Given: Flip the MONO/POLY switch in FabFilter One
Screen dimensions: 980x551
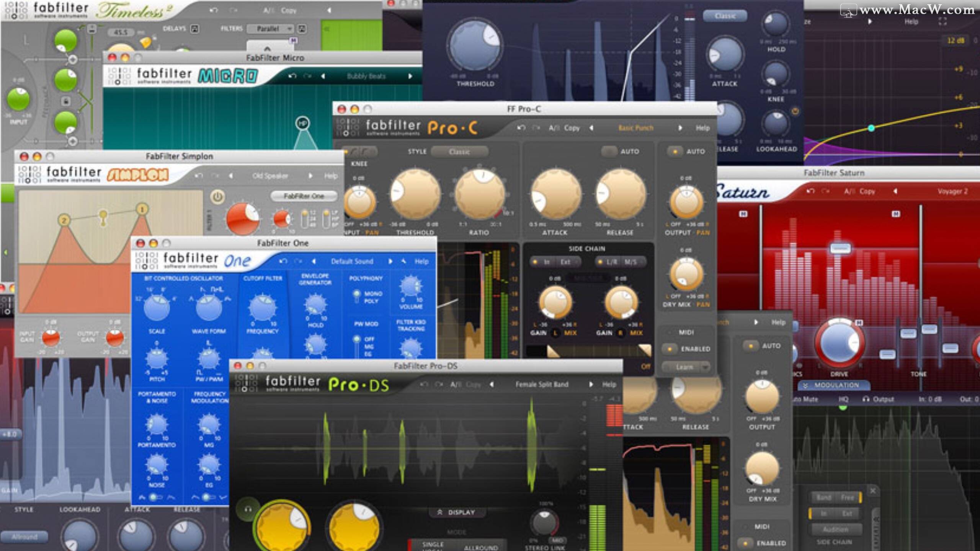Looking at the screenshot, I should click(357, 297).
